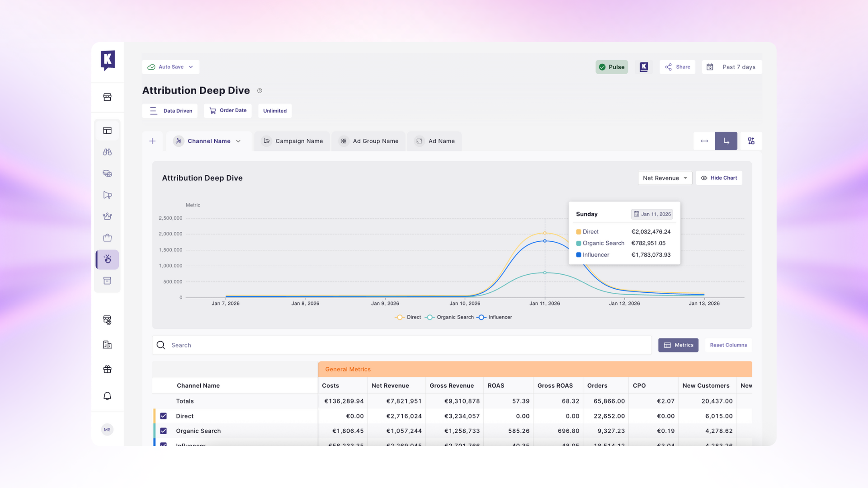
Task: Switch to the Campaign Name tab
Action: tap(292, 141)
